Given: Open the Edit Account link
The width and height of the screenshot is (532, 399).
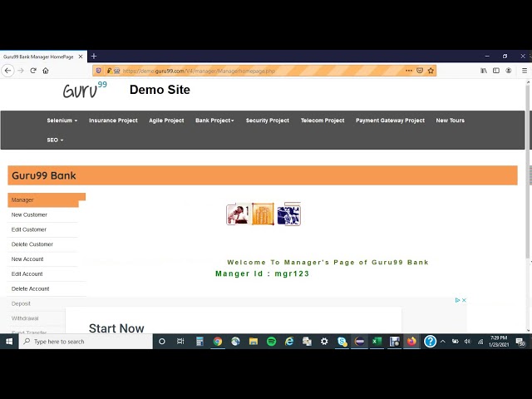Looking at the screenshot, I should tap(27, 273).
